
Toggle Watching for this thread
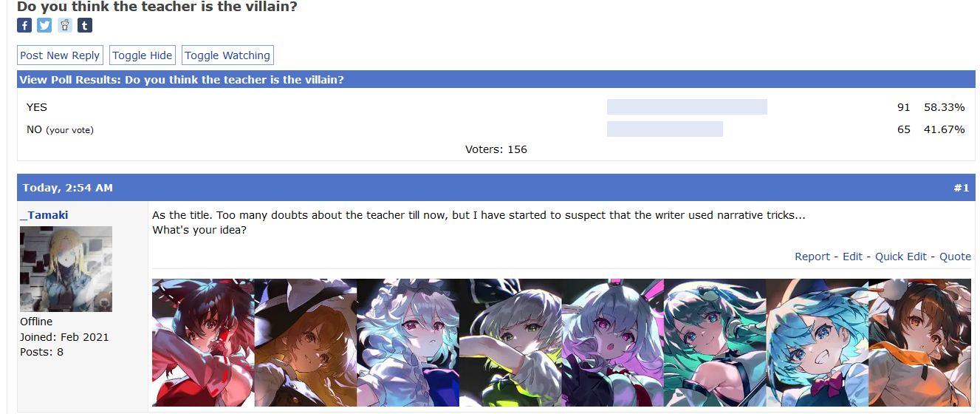tap(227, 55)
